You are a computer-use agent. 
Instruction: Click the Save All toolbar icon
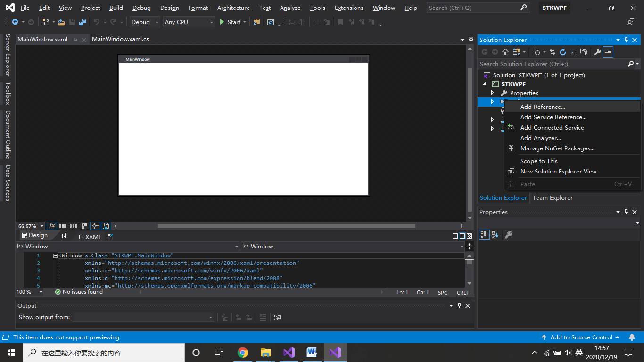click(x=82, y=22)
